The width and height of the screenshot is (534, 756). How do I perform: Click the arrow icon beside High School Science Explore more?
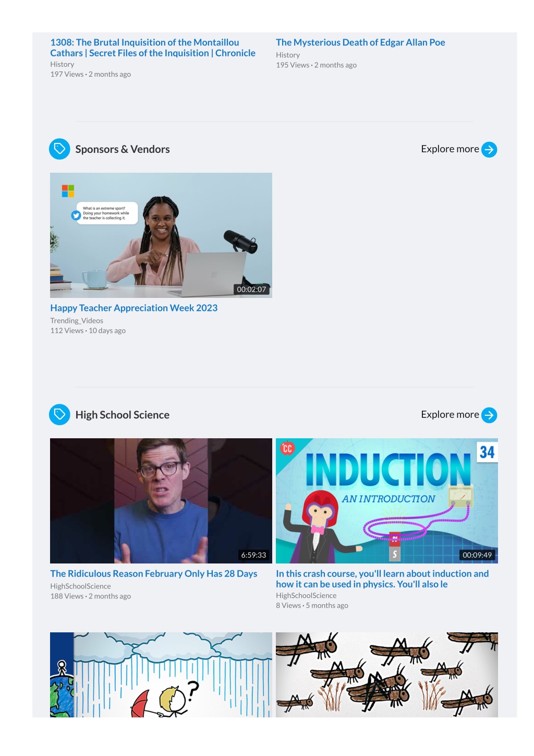pos(489,415)
